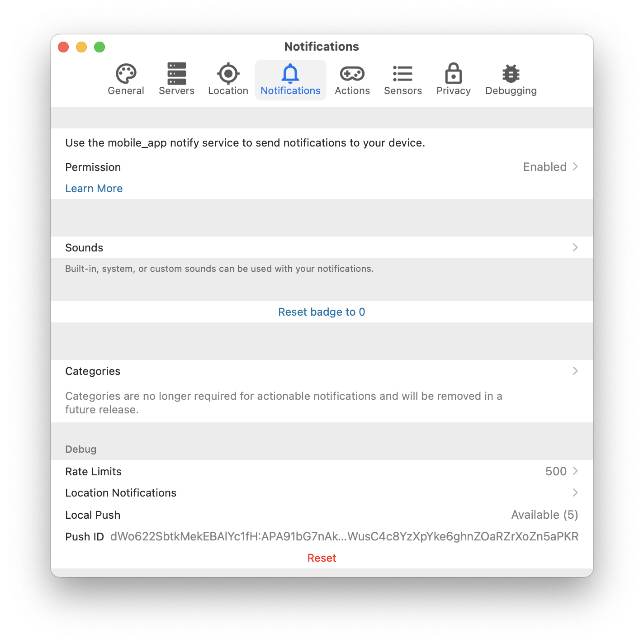The image size is (644, 644).
Task: Open the Debugging bug icon tab
Action: pyautogui.click(x=511, y=80)
